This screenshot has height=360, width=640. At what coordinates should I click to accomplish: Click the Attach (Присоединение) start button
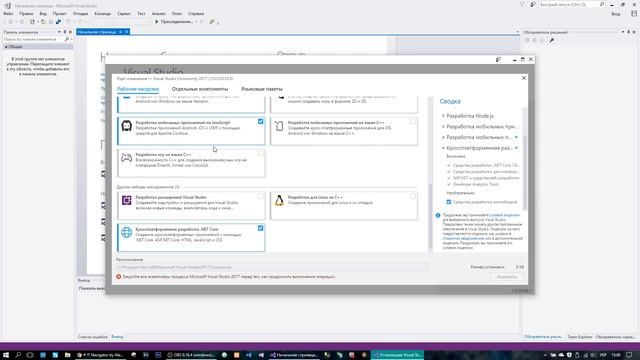[x=173, y=22]
